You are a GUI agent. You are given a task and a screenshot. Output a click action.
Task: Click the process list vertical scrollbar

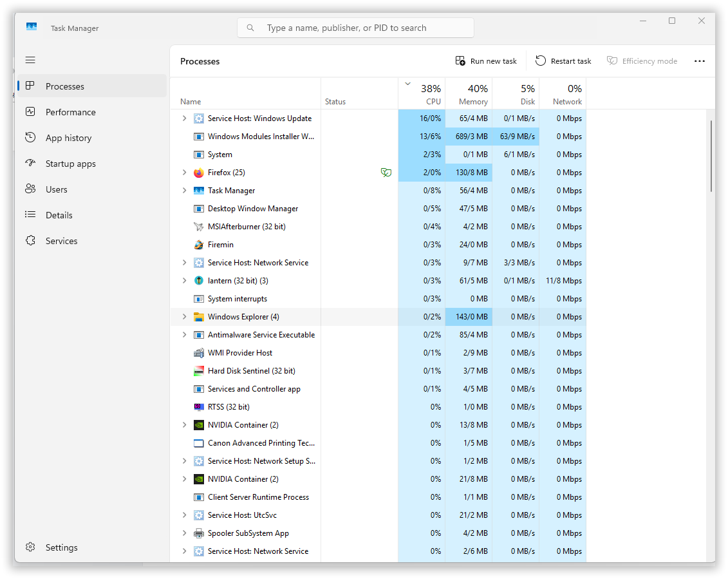click(711, 155)
